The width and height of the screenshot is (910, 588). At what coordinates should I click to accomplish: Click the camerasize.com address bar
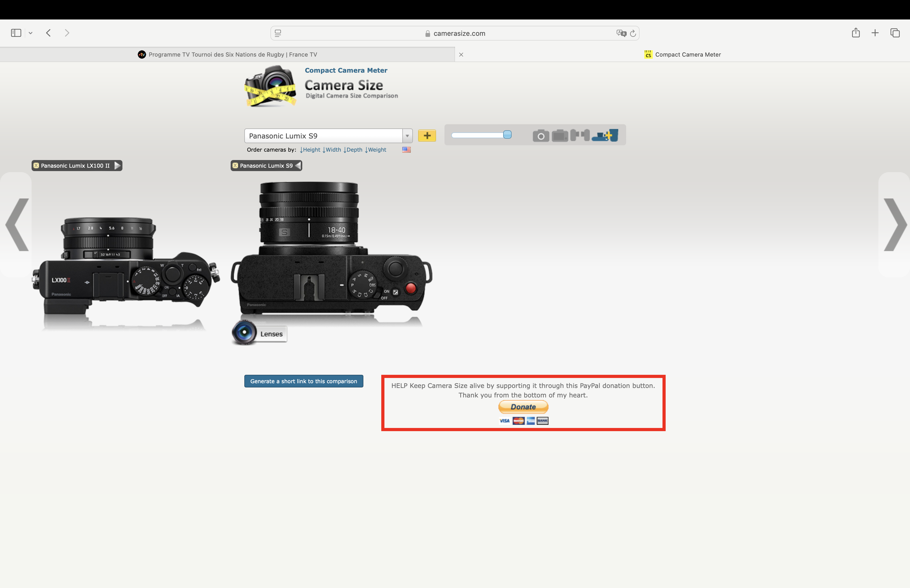tap(455, 33)
